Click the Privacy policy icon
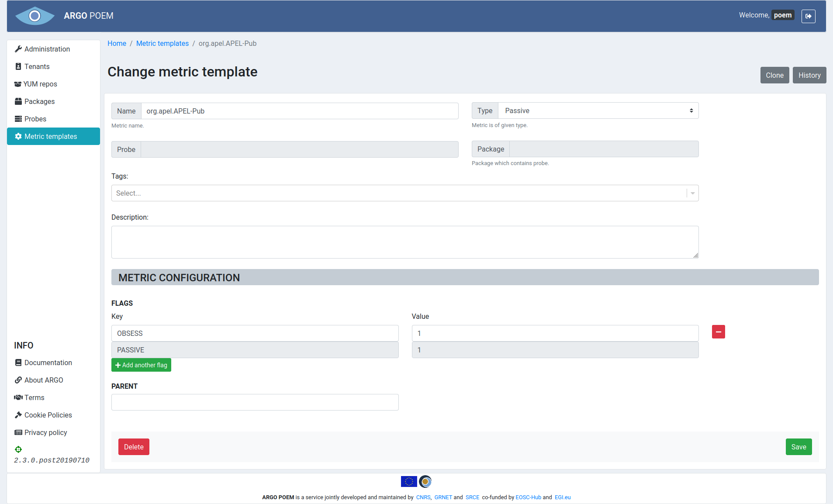The width and height of the screenshot is (833, 504). click(18, 432)
